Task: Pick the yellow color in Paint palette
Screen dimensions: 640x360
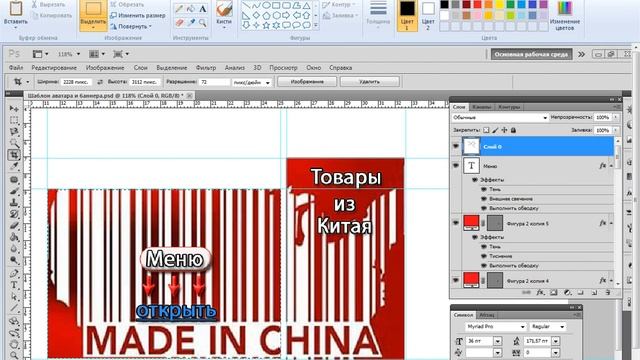Action: 500,5
